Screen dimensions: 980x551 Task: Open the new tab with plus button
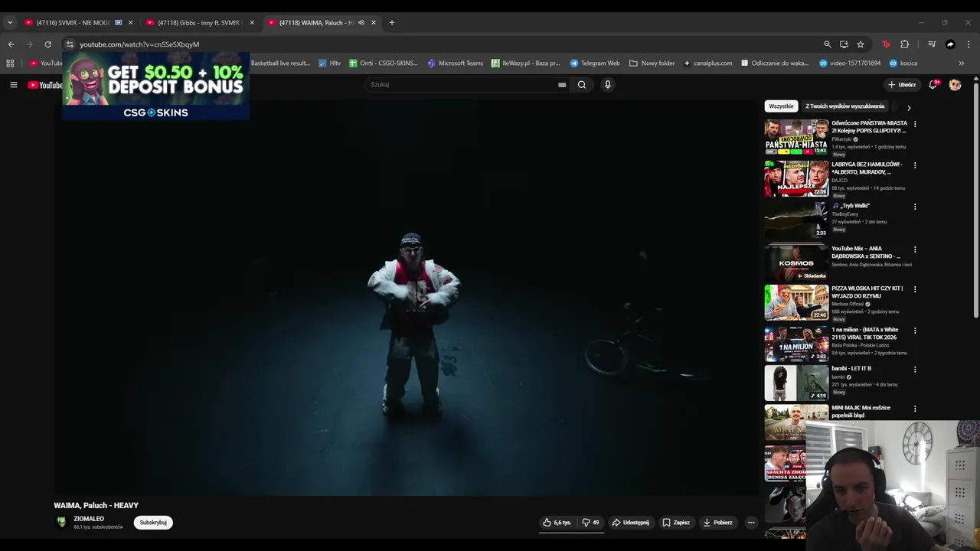(391, 22)
